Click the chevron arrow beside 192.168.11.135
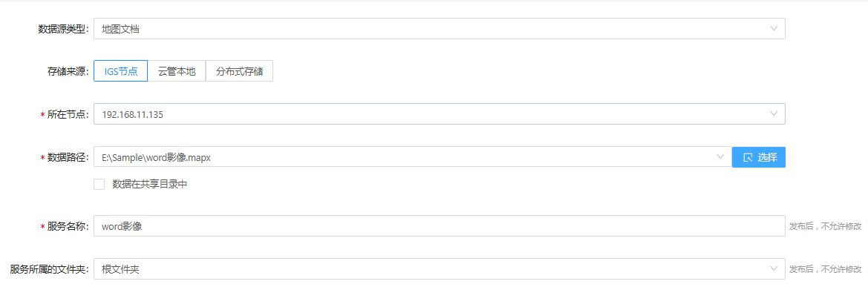The height and width of the screenshot is (284, 868). point(774,113)
